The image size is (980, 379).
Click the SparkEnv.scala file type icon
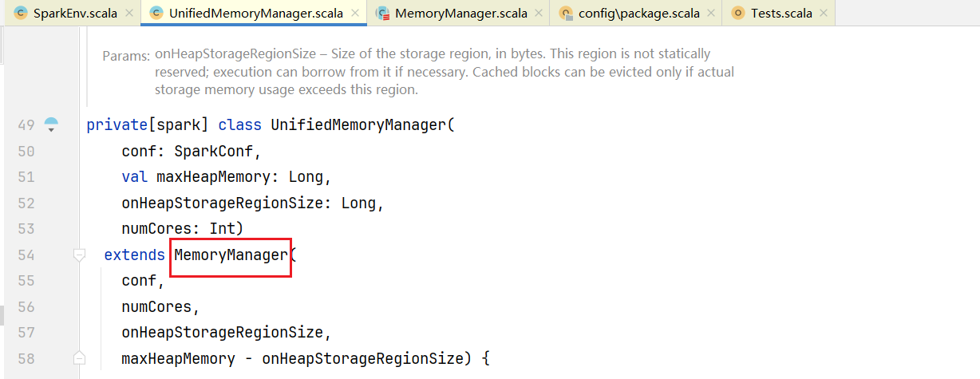click(x=20, y=13)
